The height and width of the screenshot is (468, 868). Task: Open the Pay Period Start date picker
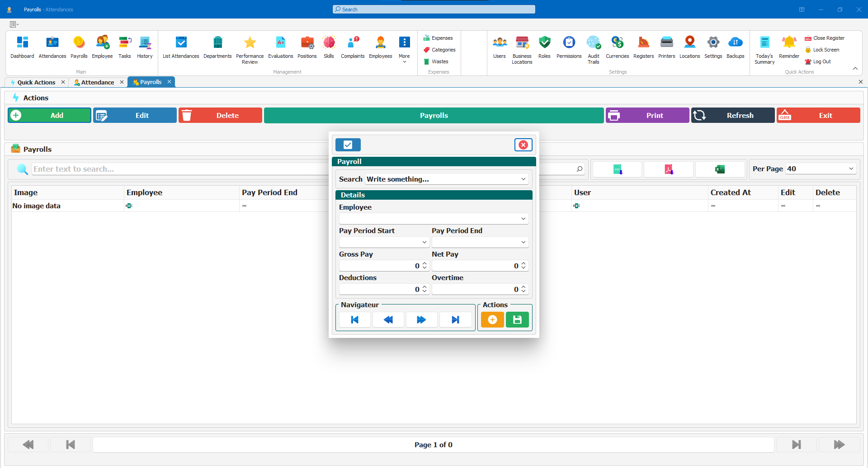tap(424, 242)
